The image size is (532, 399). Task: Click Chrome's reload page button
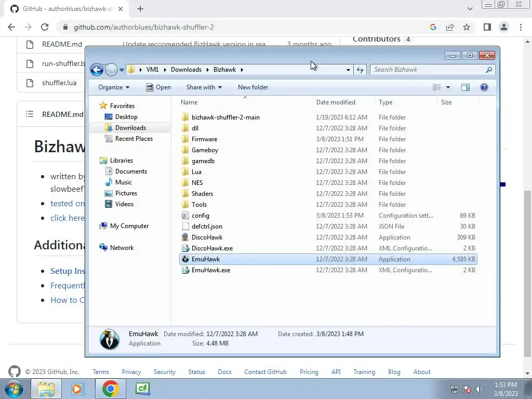coord(45,27)
